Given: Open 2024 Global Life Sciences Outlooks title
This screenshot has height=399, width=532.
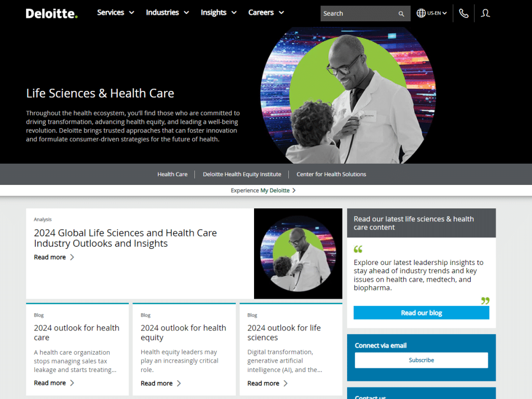Looking at the screenshot, I should pos(125,238).
